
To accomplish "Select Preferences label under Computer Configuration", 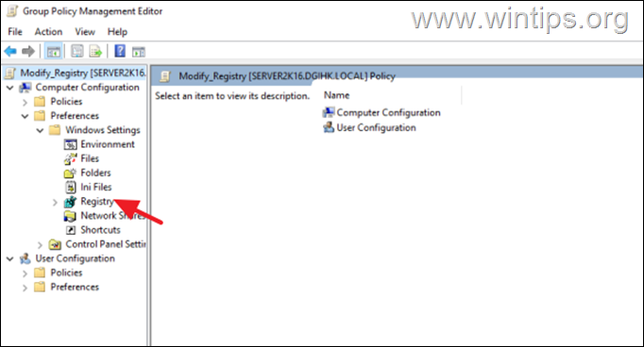I will click(75, 116).
